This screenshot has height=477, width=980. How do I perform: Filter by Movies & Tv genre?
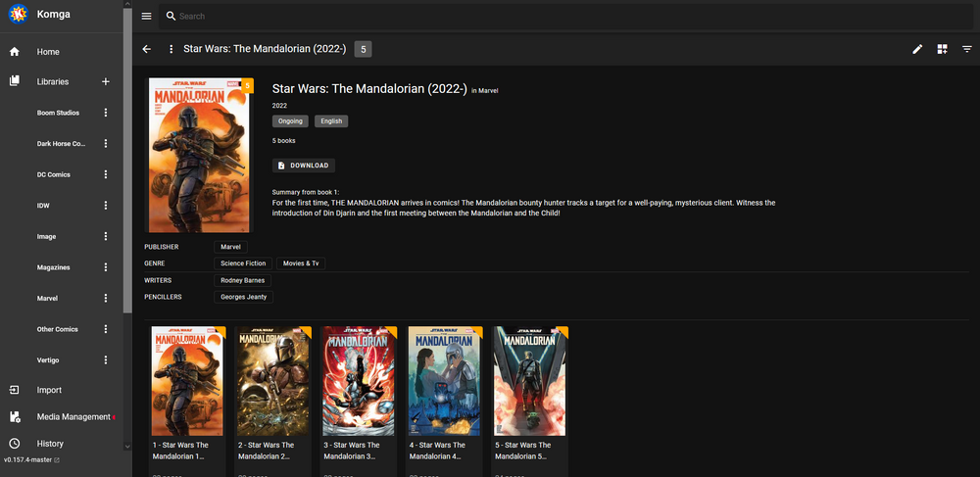[x=301, y=263]
